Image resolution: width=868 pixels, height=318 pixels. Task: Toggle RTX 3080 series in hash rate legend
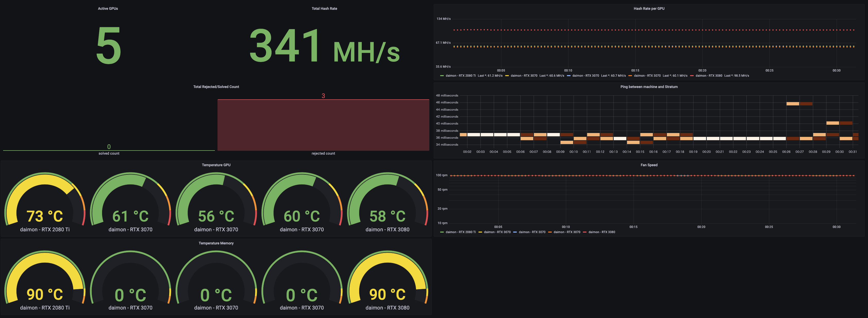point(709,76)
